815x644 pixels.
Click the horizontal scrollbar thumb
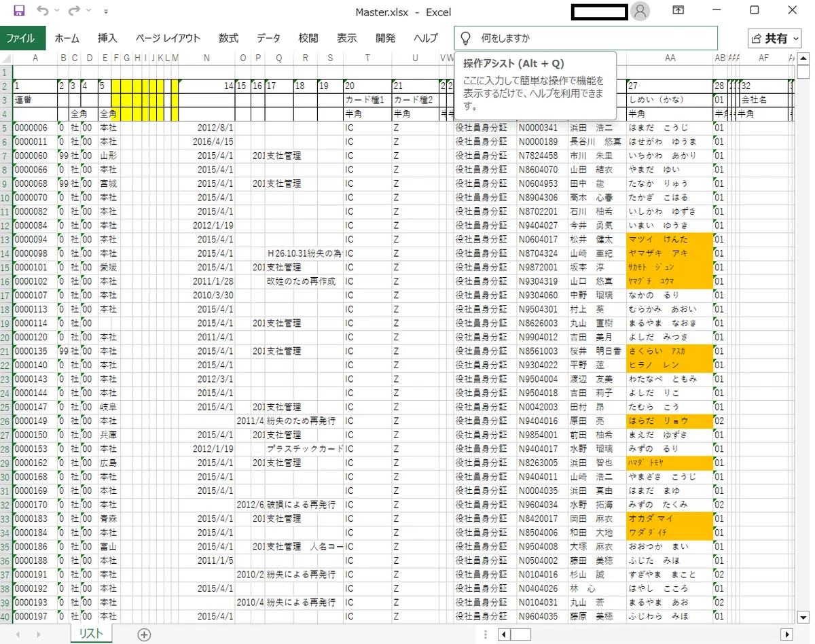click(x=521, y=634)
